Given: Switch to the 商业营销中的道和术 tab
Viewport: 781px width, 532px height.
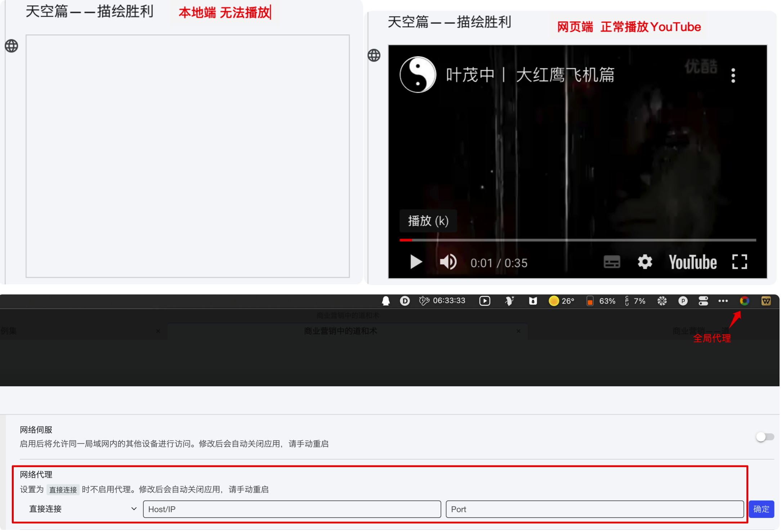Looking at the screenshot, I should pos(341,331).
